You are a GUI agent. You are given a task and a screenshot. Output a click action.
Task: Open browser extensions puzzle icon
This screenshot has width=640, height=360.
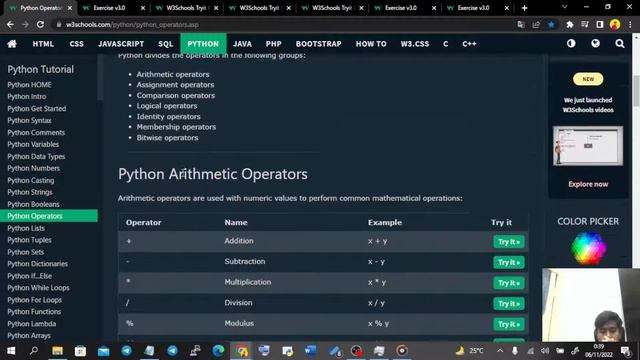(x=569, y=24)
